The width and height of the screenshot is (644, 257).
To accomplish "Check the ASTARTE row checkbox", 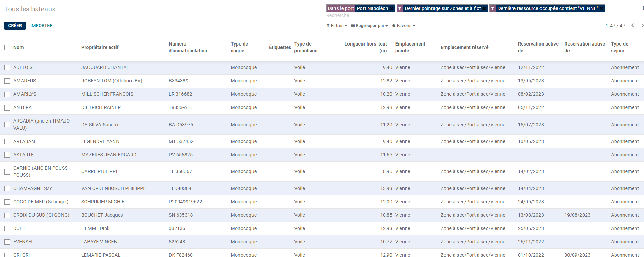I will tap(7, 155).
